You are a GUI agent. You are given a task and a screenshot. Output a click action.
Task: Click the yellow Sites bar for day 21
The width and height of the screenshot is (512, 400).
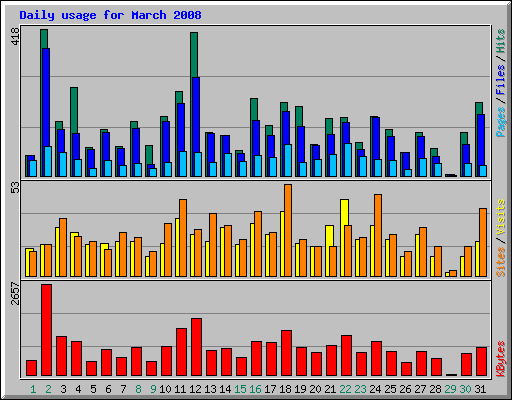click(x=329, y=236)
